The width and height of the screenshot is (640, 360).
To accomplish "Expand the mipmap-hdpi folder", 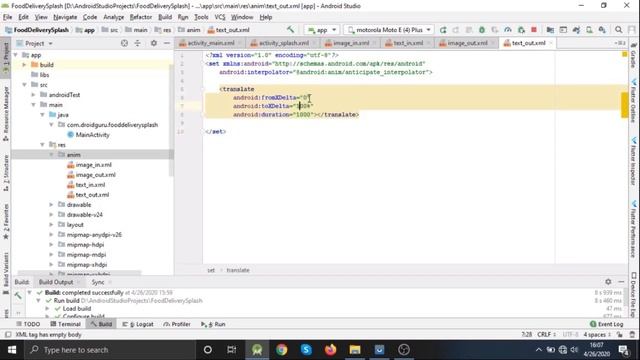I will click(x=51, y=244).
